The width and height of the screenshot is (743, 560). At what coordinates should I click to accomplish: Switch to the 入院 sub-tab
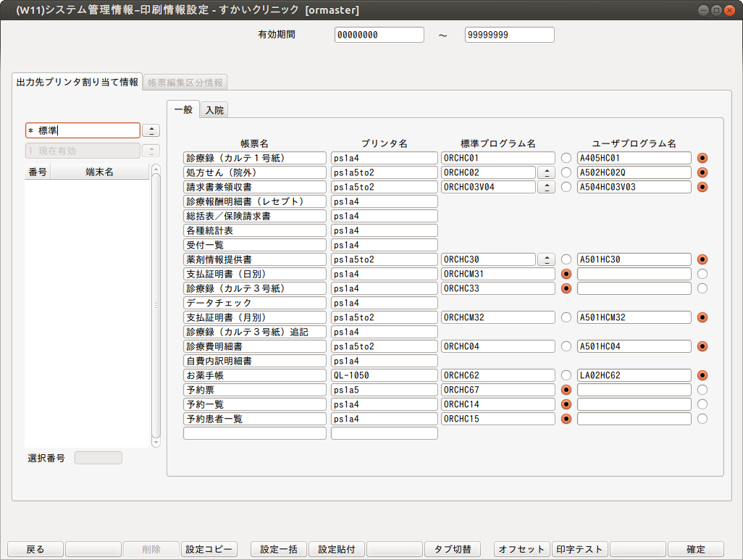(214, 110)
